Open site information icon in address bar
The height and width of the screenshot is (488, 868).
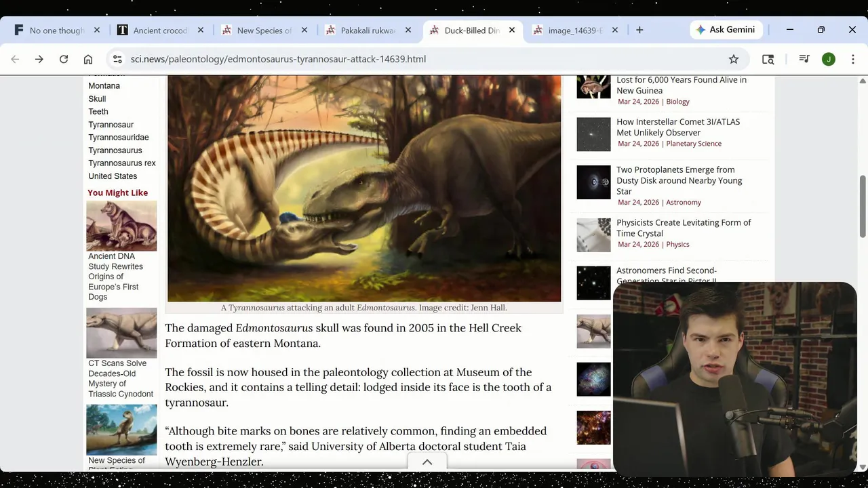coord(117,59)
